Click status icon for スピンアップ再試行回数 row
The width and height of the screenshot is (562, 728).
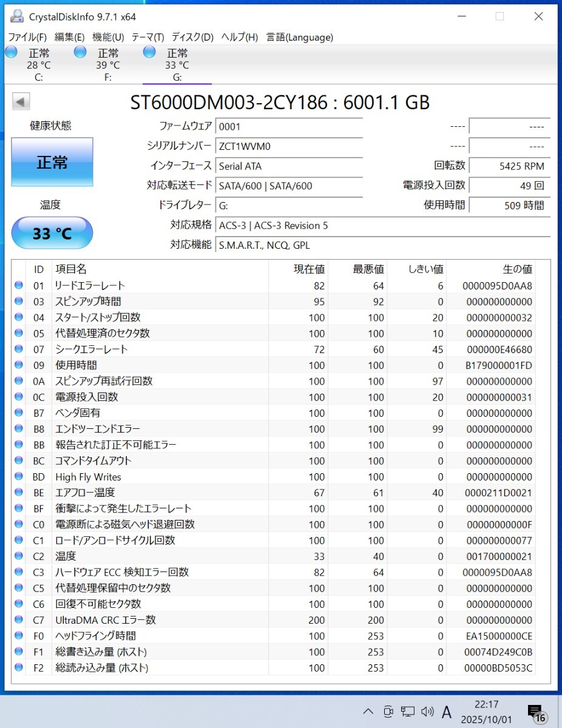point(19,381)
